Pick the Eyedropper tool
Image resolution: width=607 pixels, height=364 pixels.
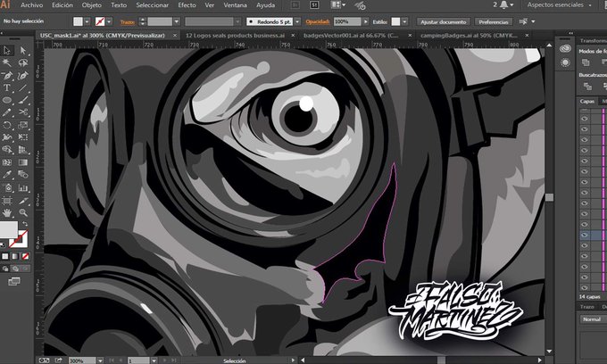(x=7, y=175)
